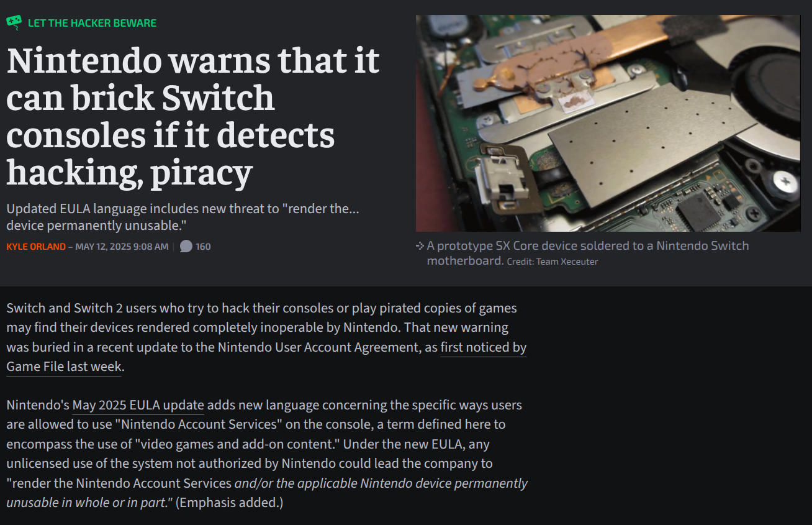
Task: Click the arrow icon before image caption
Action: point(420,246)
